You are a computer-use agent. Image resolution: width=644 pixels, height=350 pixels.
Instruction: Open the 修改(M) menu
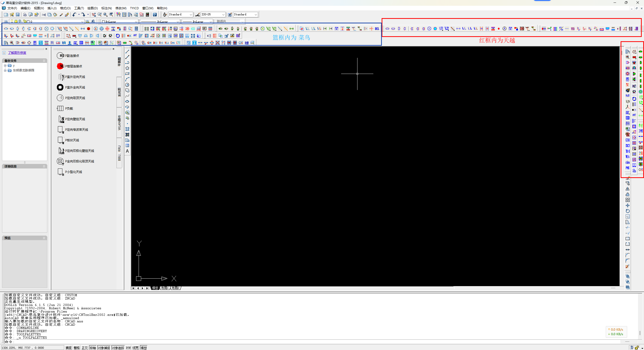[x=121, y=8]
